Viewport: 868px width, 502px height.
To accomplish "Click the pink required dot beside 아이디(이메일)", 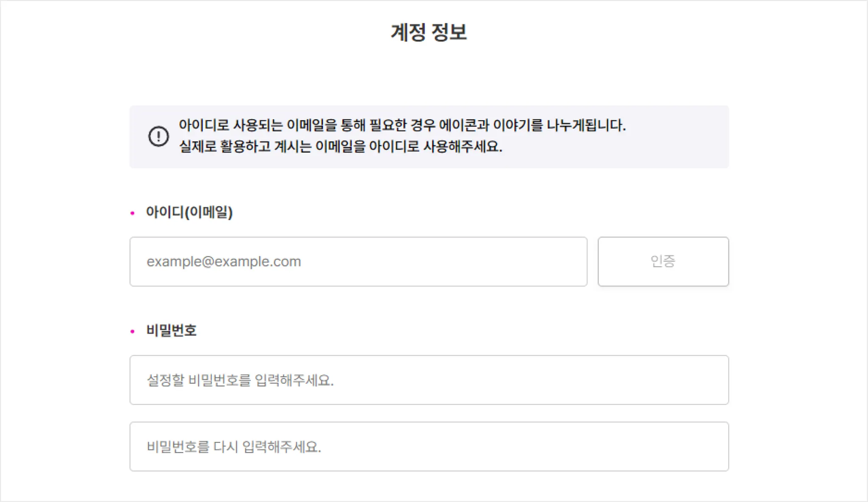I will tap(132, 213).
